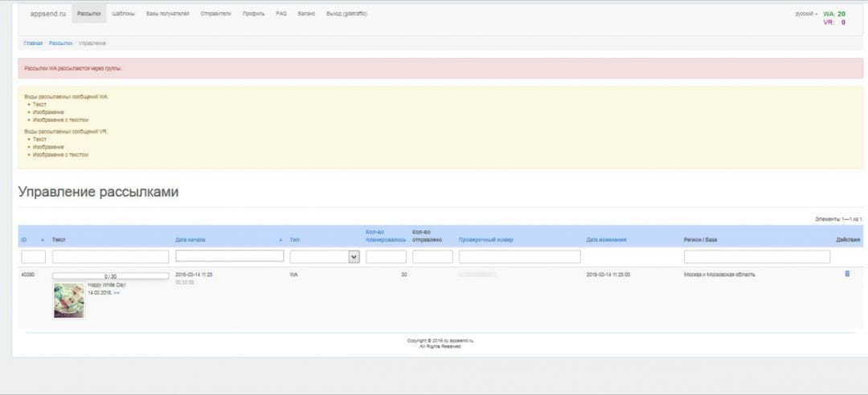Go to the Шаблоны menu item

124,14
